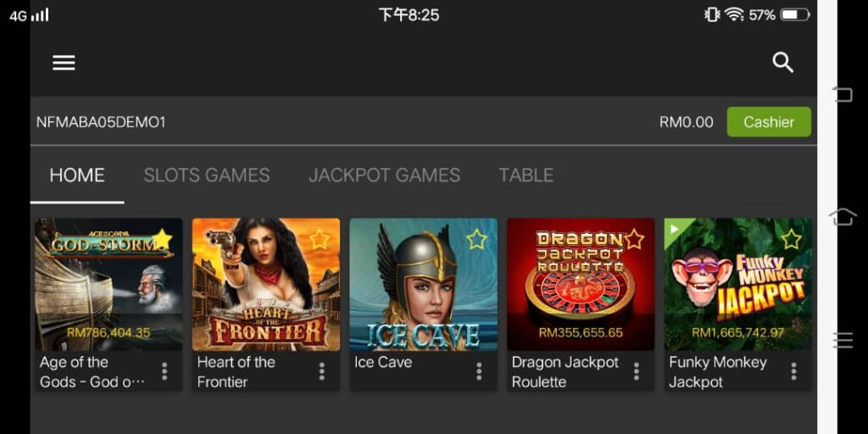Favorite Funky Monkey Jackpot with star
The width and height of the screenshot is (868, 434).
pos(792,239)
